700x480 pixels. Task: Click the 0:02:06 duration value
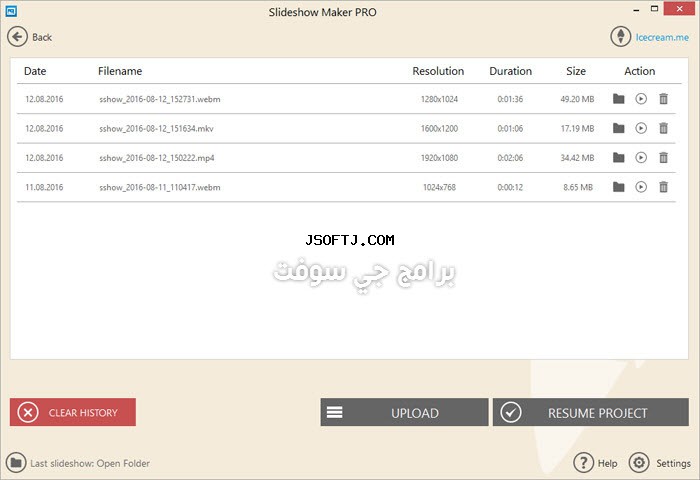point(510,158)
